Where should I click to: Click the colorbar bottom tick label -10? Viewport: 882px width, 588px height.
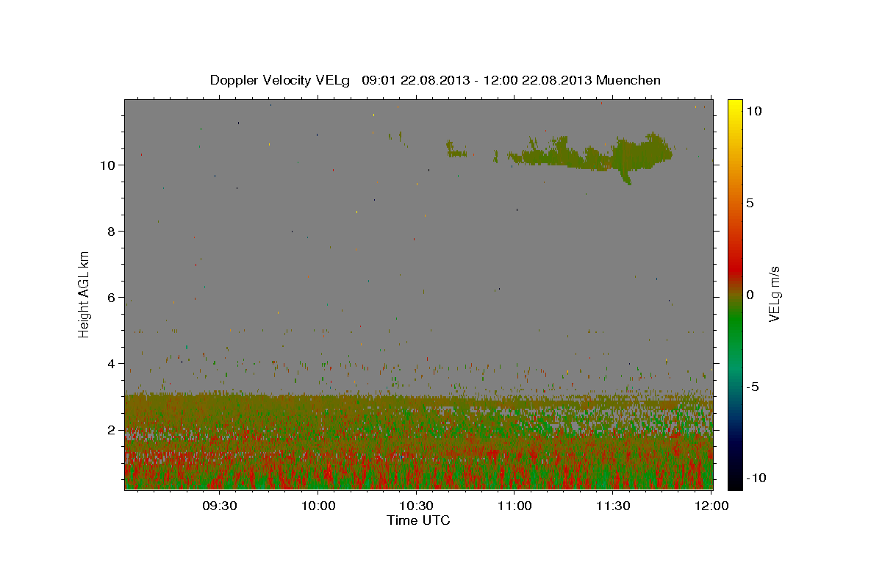(x=756, y=478)
